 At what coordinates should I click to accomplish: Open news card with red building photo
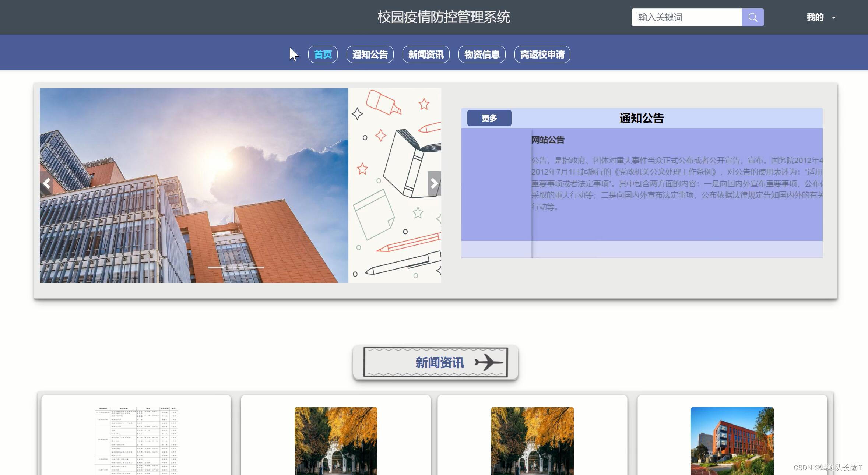(x=732, y=440)
